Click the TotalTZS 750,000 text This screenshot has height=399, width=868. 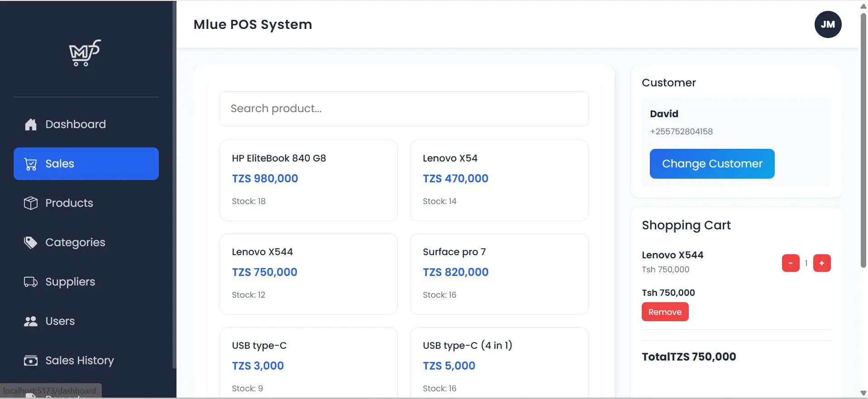tap(689, 357)
